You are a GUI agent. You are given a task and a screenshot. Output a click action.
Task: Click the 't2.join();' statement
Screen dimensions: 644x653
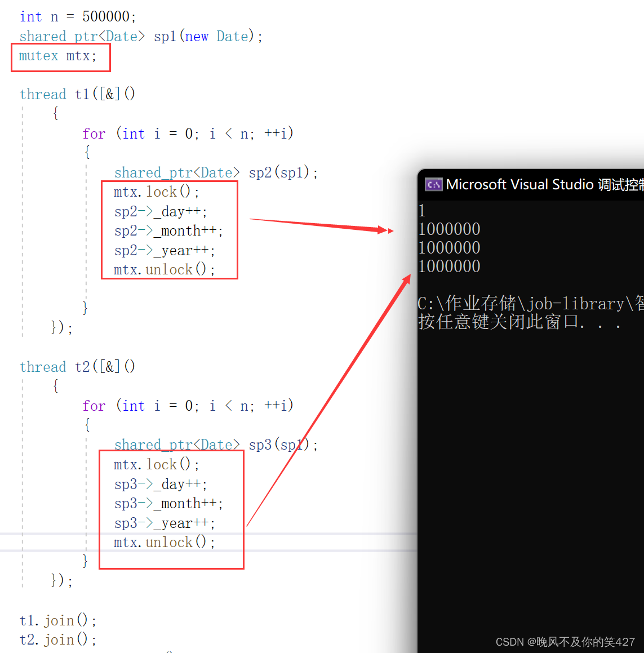pos(58,639)
